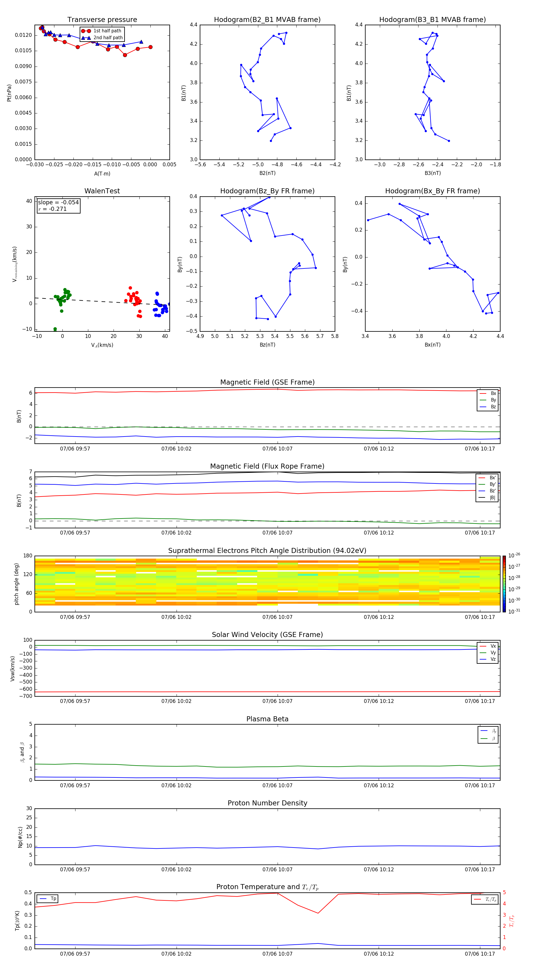Click the "V_remaining(km/s)" y-axis label
The image size is (535, 980).
click(15, 264)
